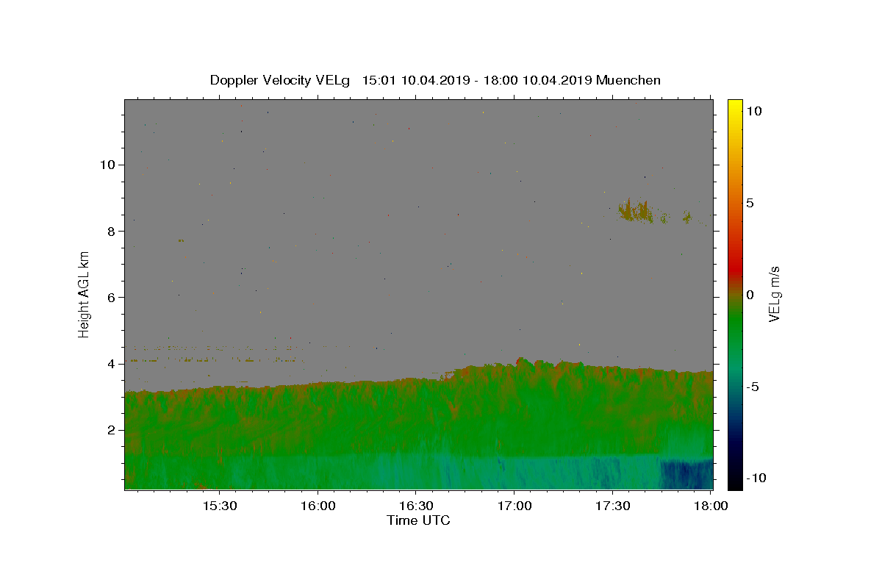
Task: Click the yellow top of the colorbar
Action: coord(735,105)
